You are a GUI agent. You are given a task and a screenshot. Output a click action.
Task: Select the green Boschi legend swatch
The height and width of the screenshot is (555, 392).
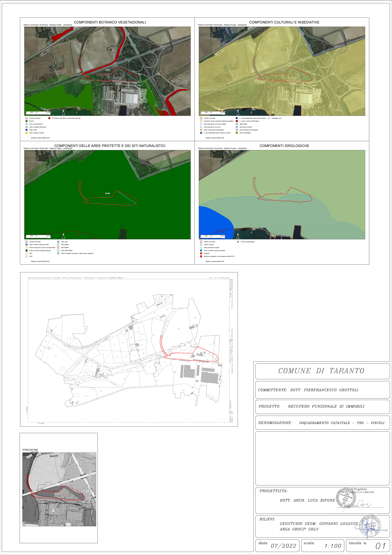point(27,121)
